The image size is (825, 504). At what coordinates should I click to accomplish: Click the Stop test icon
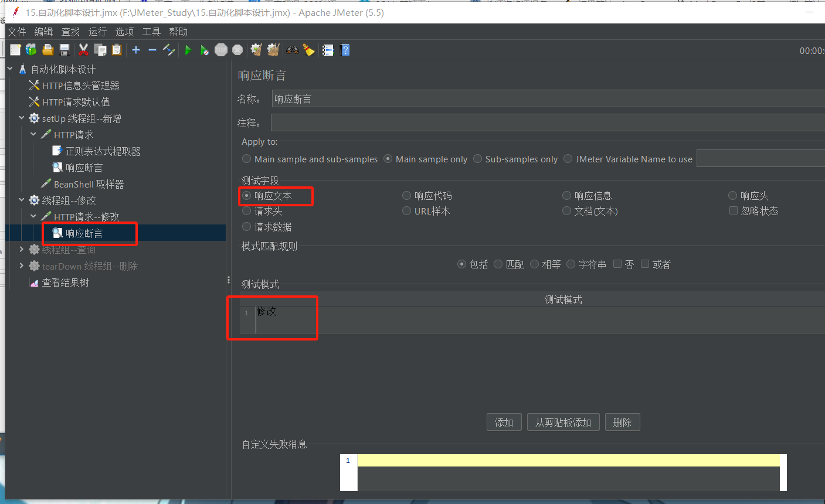point(221,50)
